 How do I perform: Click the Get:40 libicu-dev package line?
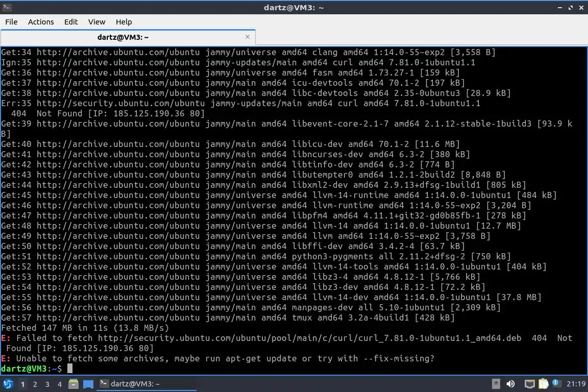230,144
